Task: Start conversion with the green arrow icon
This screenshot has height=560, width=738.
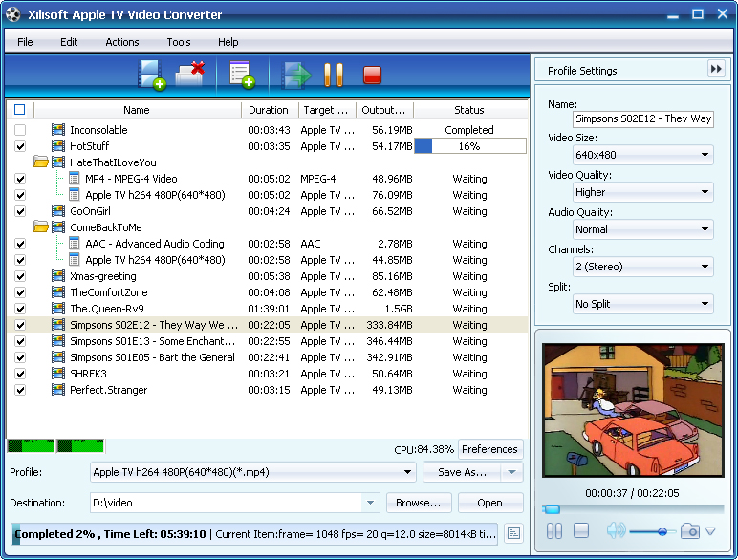Action: click(x=296, y=75)
